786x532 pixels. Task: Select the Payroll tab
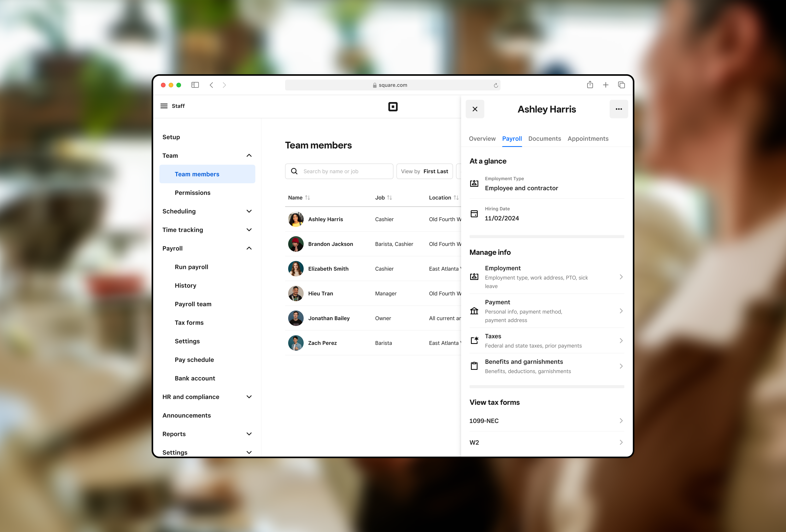pyautogui.click(x=512, y=139)
